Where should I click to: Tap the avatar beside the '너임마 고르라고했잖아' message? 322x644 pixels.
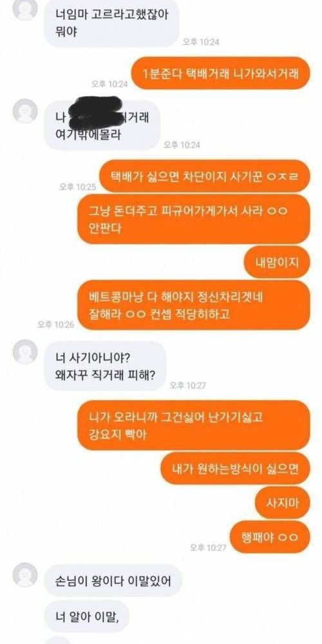(x=25, y=9)
